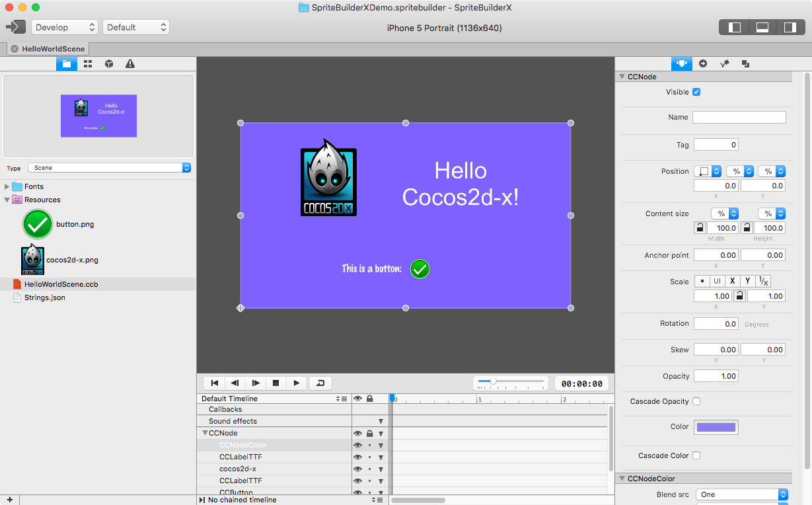The height and width of the screenshot is (505, 812).
Task: Open the third inspector tab with node-link icon
Action: 724,63
